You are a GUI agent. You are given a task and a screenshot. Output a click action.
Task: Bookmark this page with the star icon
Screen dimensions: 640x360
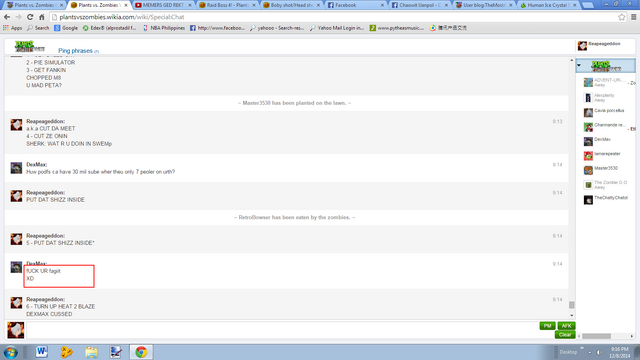(x=621, y=17)
